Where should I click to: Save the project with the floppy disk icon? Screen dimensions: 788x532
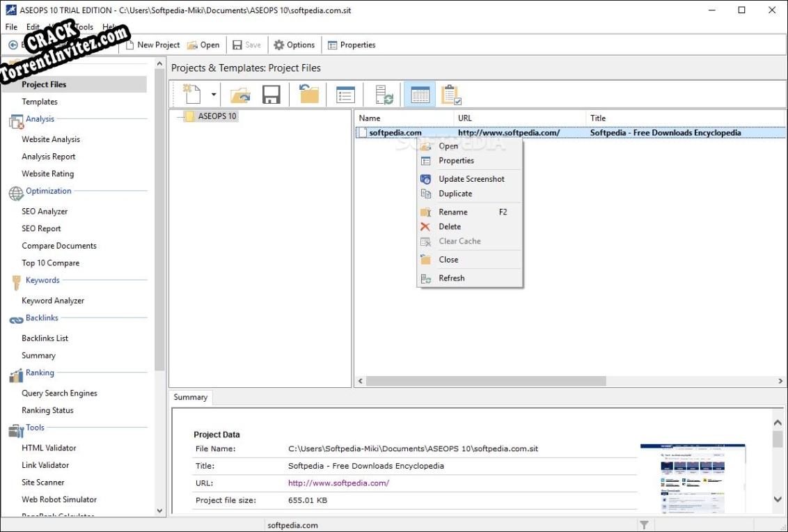coord(271,94)
